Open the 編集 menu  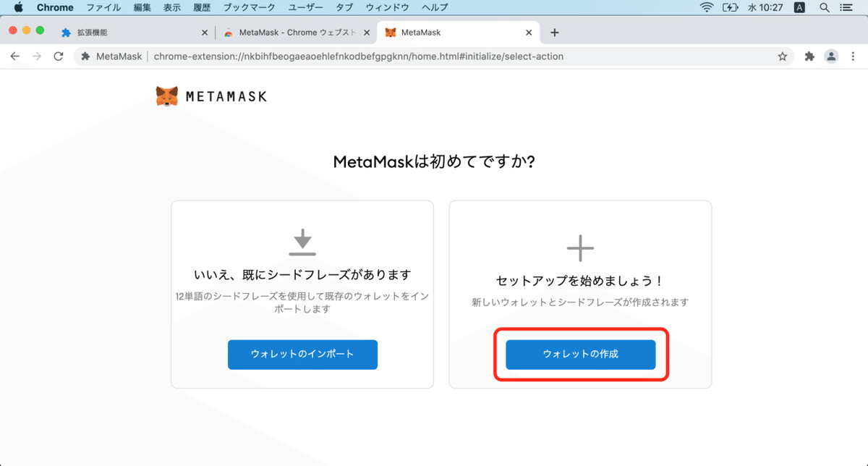[x=142, y=7]
